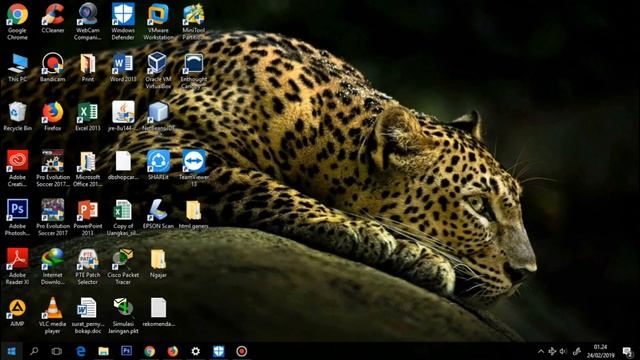Open Settings gear on the taskbar

tap(196, 351)
